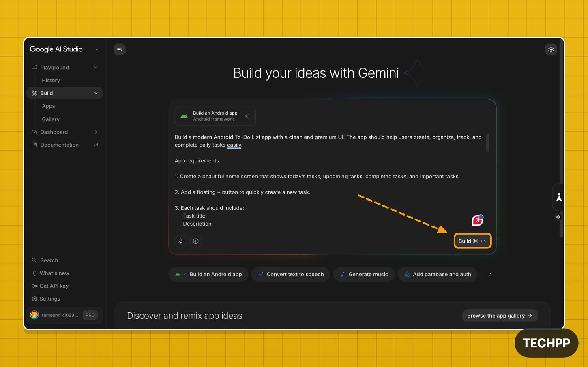Click the Documentation book icon

(x=34, y=145)
